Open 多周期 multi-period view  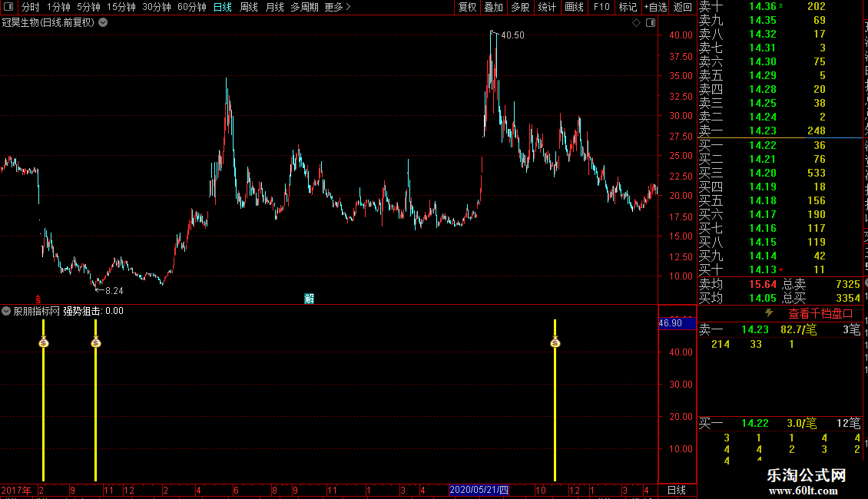[x=304, y=7]
